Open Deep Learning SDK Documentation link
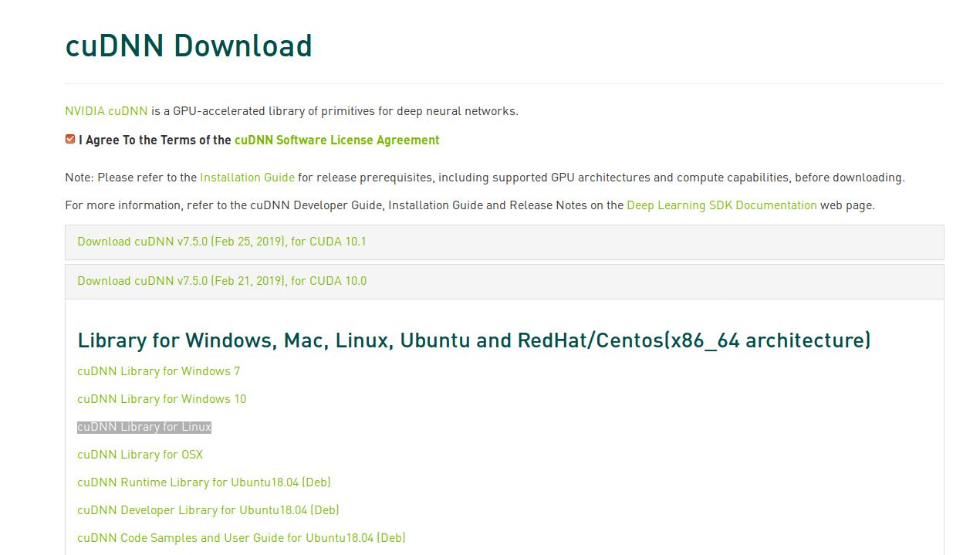The image size is (980, 555). pyautogui.click(x=721, y=205)
